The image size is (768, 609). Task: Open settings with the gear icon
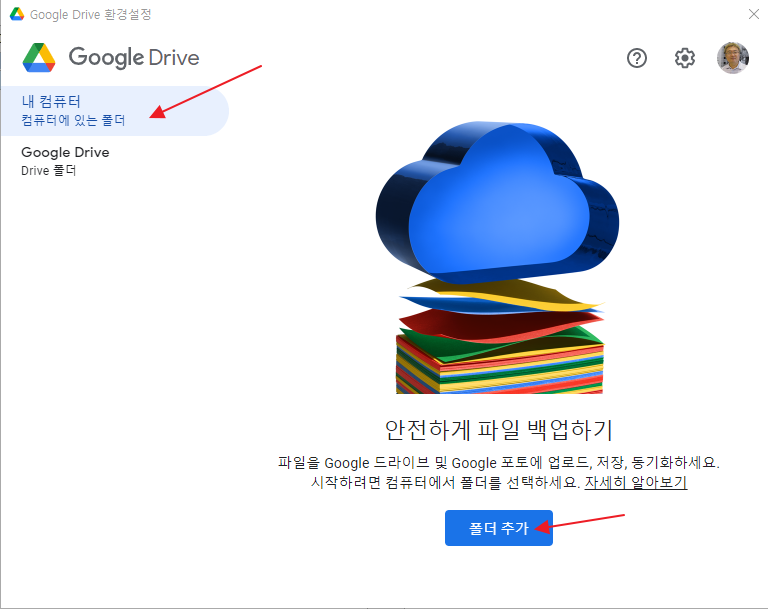[x=684, y=58]
